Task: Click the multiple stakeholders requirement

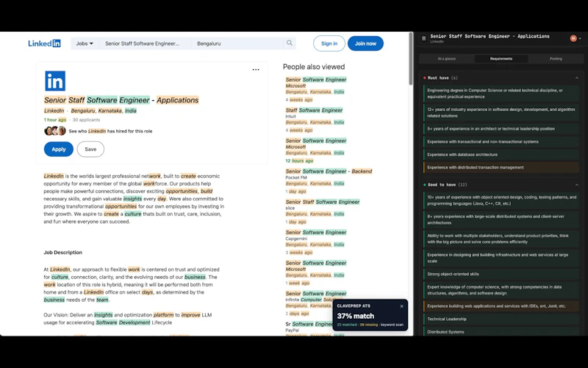Action: click(501, 238)
